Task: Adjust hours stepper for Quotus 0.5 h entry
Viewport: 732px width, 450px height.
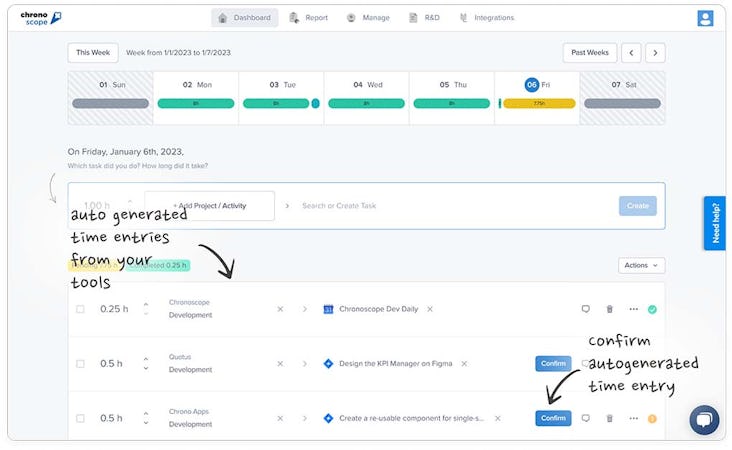Action: [146, 364]
